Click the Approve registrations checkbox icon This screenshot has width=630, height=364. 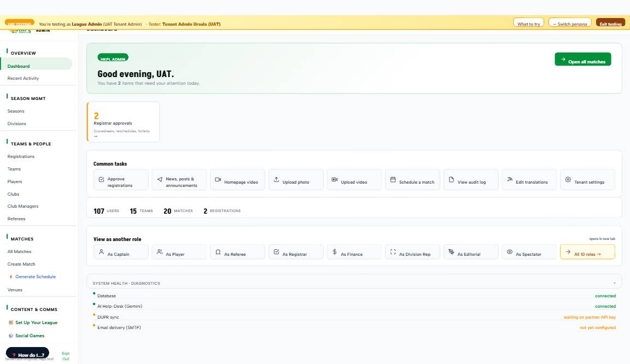101,179
